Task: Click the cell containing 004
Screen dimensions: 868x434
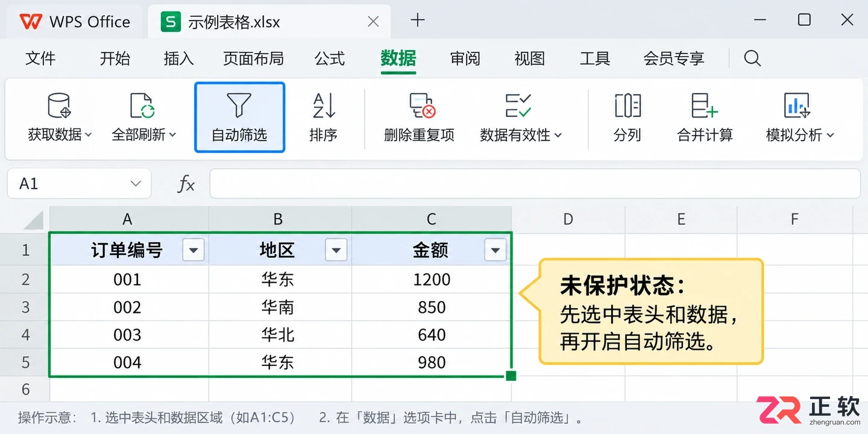Action: [129, 363]
